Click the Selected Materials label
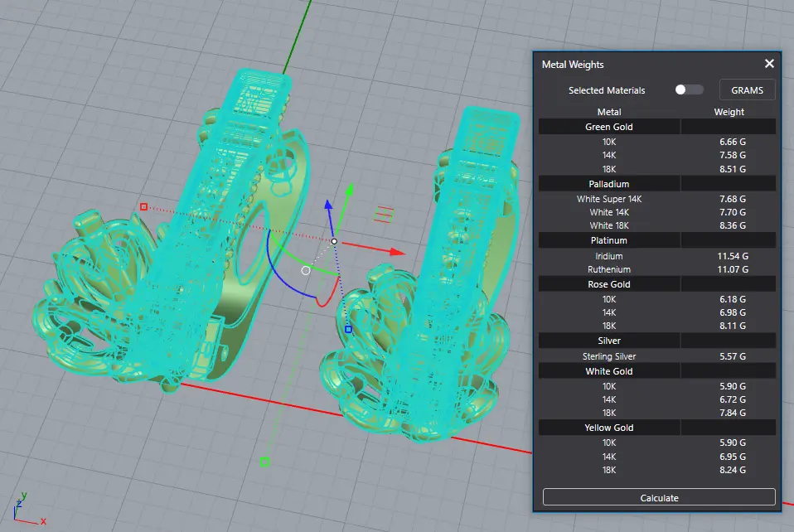The height and width of the screenshot is (532, 794). tap(606, 90)
